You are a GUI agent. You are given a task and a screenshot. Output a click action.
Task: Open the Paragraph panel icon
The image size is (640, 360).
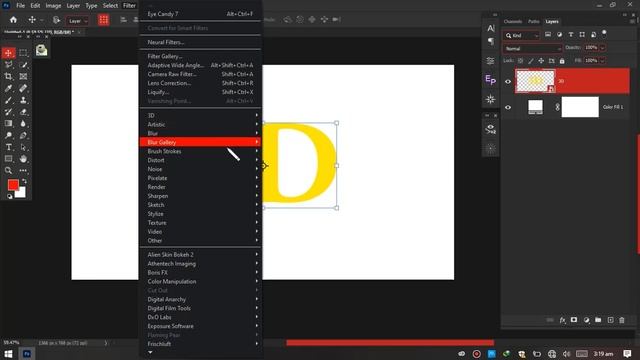[491, 41]
